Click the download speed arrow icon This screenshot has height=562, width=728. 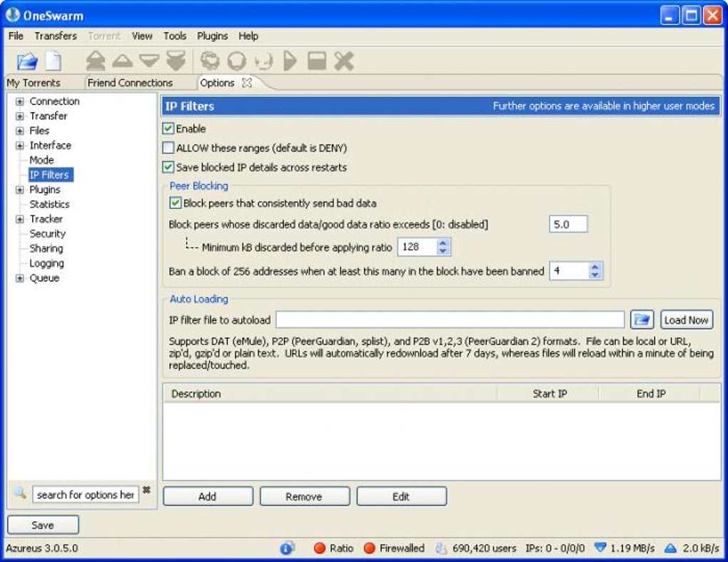click(600, 548)
